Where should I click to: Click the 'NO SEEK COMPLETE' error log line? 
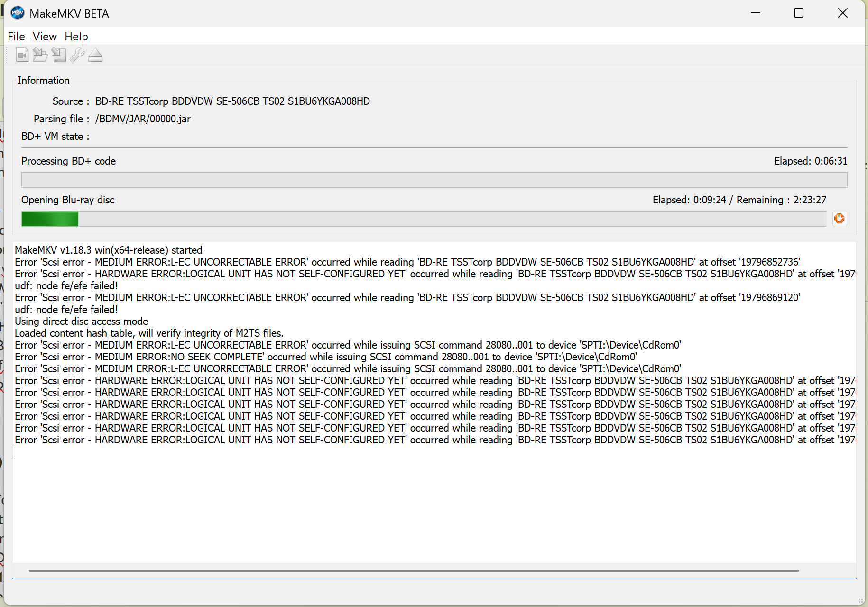326,357
